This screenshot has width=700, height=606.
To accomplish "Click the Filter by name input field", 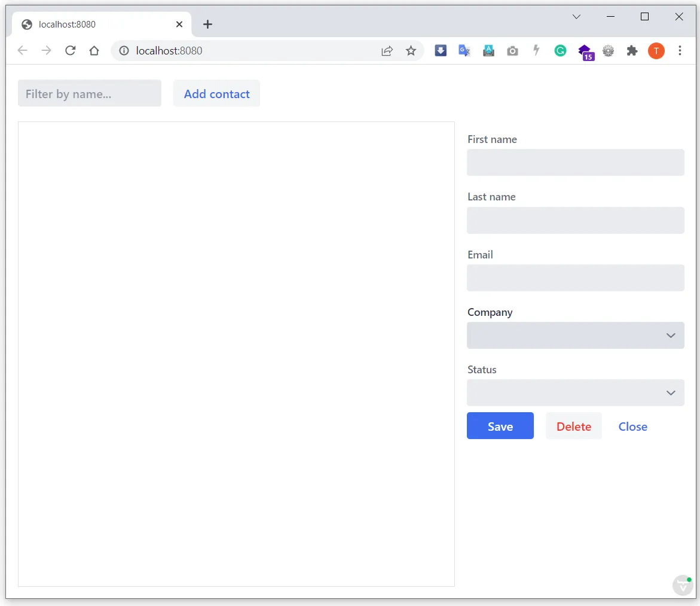I will point(89,93).
